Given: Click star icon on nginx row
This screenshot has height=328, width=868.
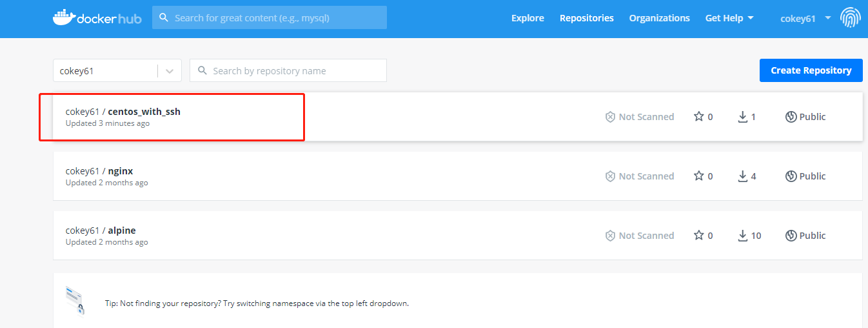Looking at the screenshot, I should (x=698, y=176).
